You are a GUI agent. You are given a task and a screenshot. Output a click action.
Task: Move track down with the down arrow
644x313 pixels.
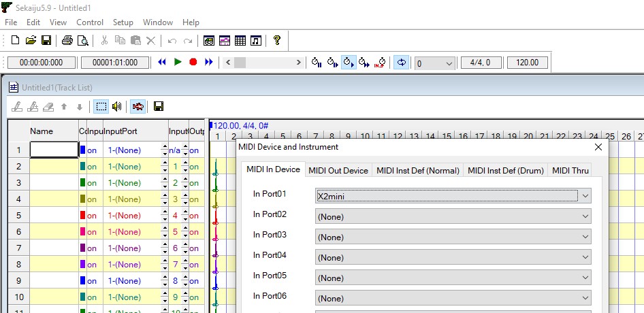pyautogui.click(x=80, y=107)
